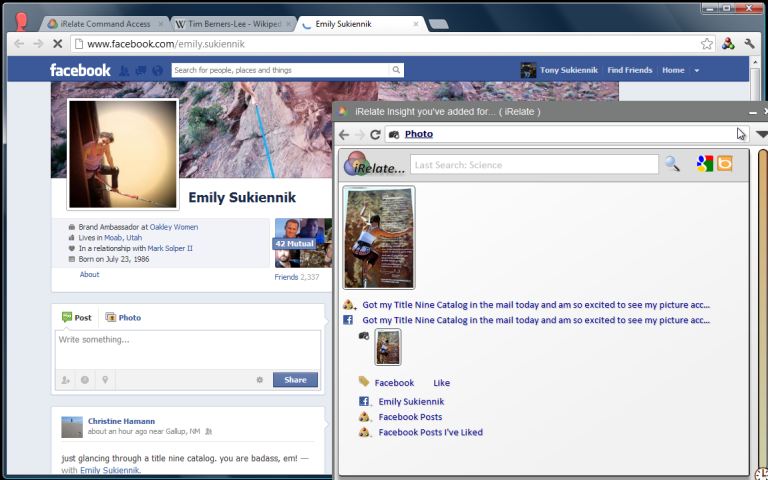This screenshot has height=480, width=768.
Task: Open Facebook notifications globe icon
Action: [x=157, y=71]
